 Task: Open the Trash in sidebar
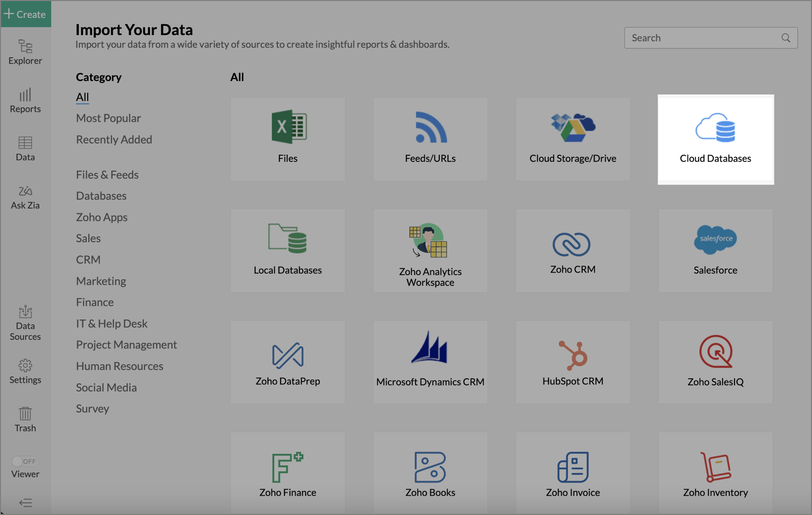pyautogui.click(x=25, y=419)
